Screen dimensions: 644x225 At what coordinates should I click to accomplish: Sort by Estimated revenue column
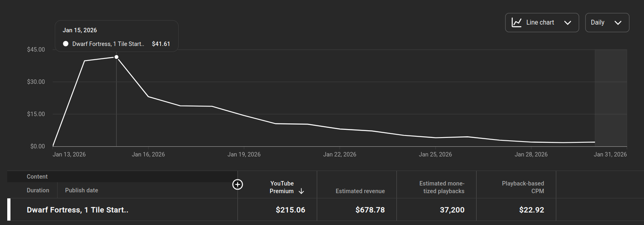point(360,191)
